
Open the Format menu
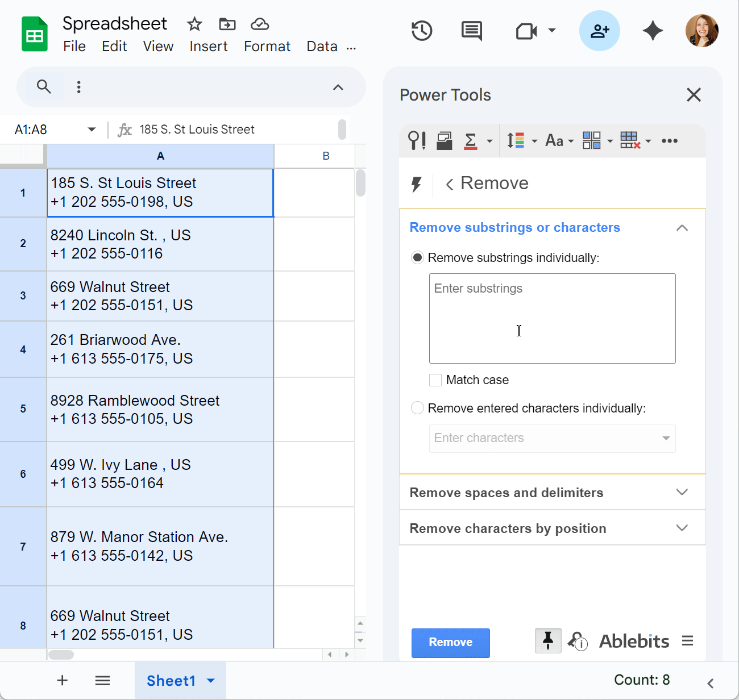[267, 47]
